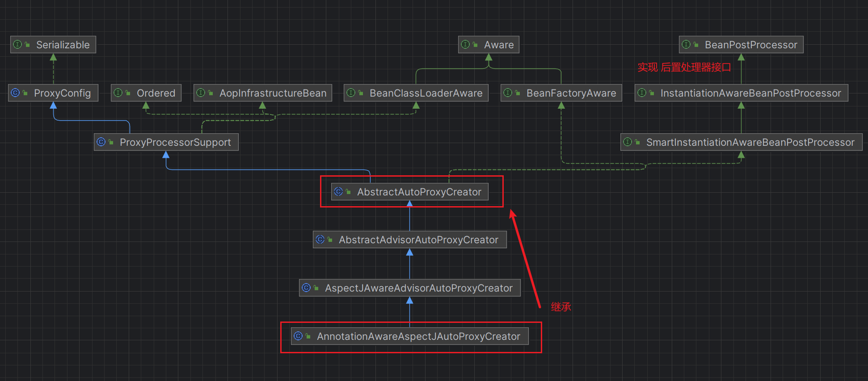Click the public visibility icon next to ProxyConfig

25,93
